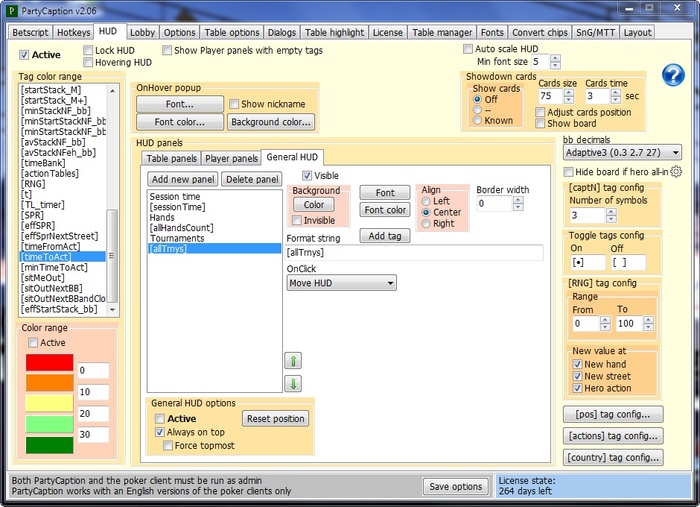
Task: Select the Known show cards radio button
Action: pyautogui.click(x=477, y=120)
